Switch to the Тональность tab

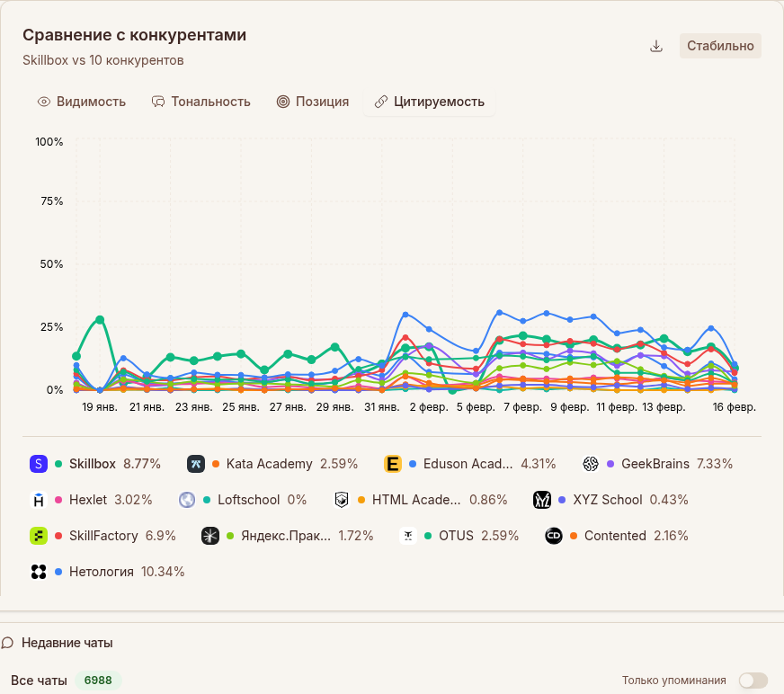(x=201, y=102)
